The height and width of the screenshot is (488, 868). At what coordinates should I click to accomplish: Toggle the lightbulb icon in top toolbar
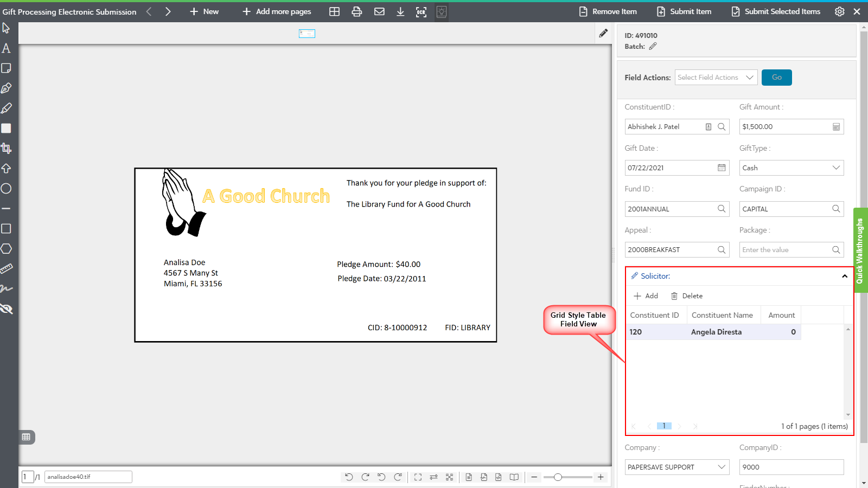[442, 12]
